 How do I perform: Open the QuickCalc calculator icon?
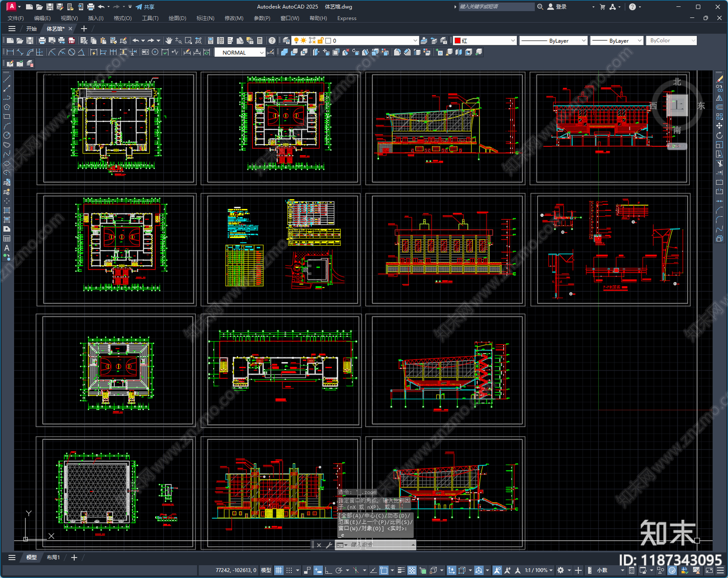[260, 41]
